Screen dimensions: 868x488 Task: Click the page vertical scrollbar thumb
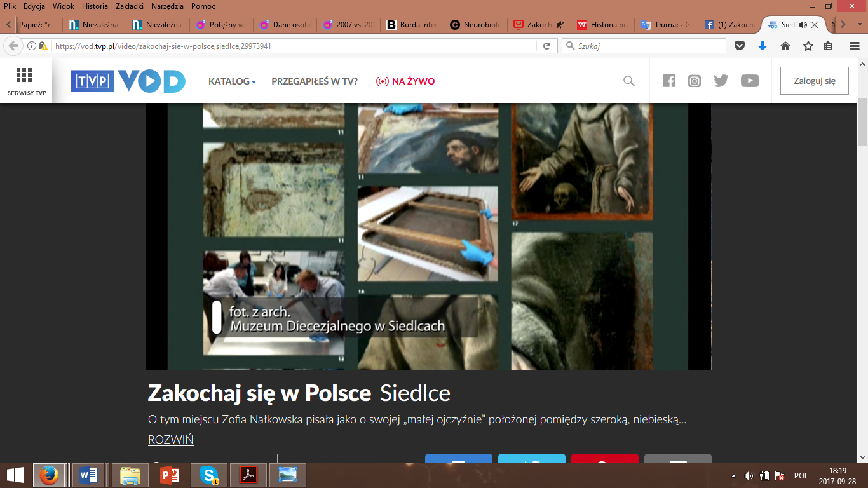[x=863, y=121]
